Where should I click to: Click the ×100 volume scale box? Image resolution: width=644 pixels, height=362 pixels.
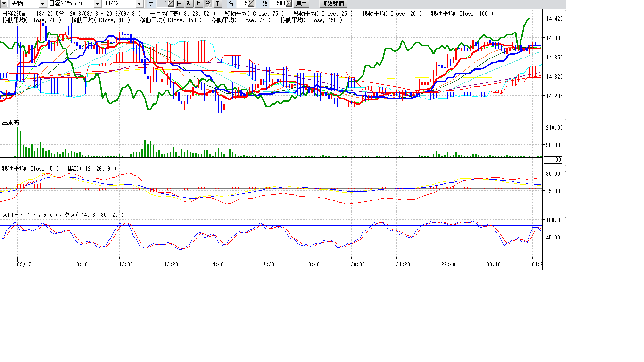tap(553, 160)
